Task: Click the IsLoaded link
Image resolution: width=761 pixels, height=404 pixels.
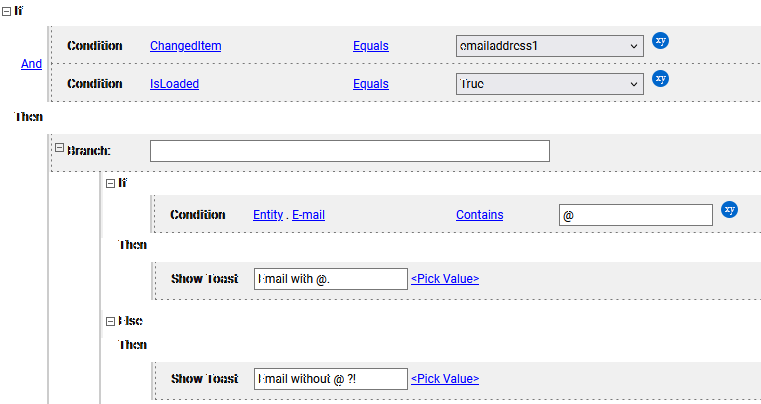Action: pos(174,84)
